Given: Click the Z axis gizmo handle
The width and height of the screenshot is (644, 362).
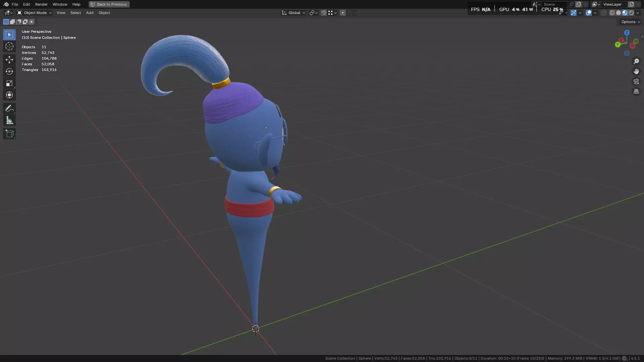Looking at the screenshot, I should 627,33.
